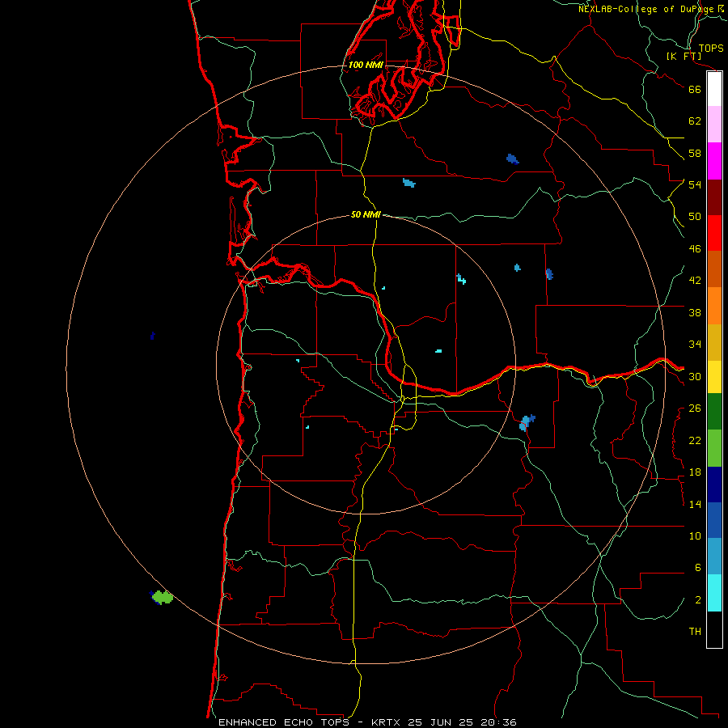Click the '50 NMI' range ring label
This screenshot has height=728, width=728.
(x=366, y=214)
